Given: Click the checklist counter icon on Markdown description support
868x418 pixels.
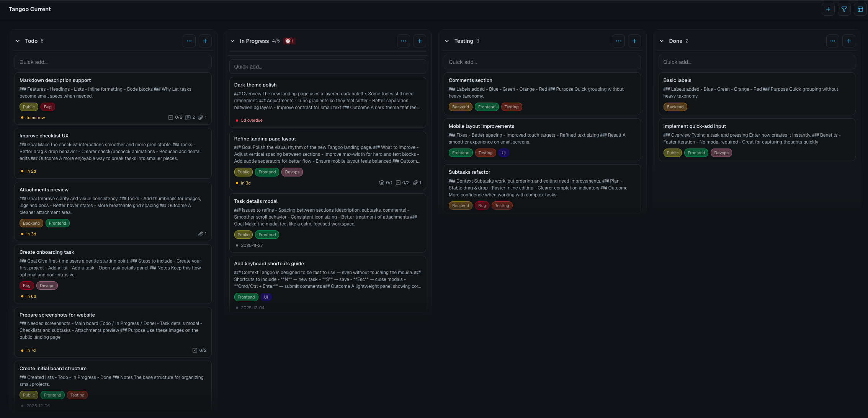Looking at the screenshot, I should coord(171,117).
